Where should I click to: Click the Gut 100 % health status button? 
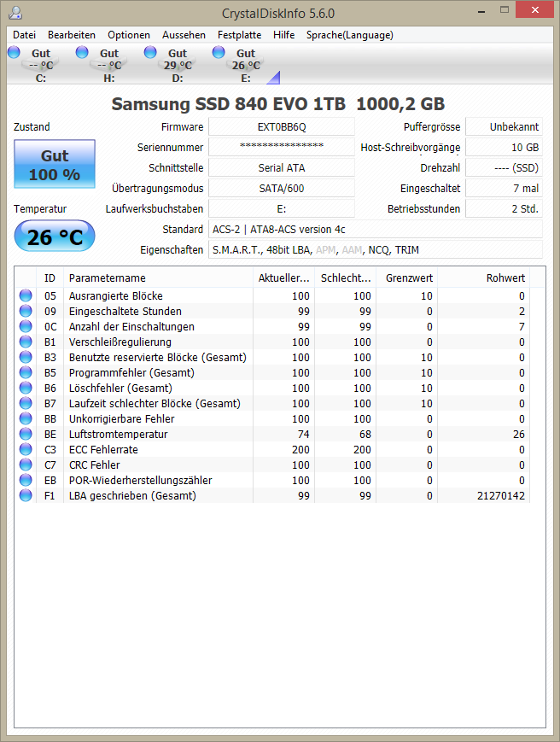click(55, 164)
